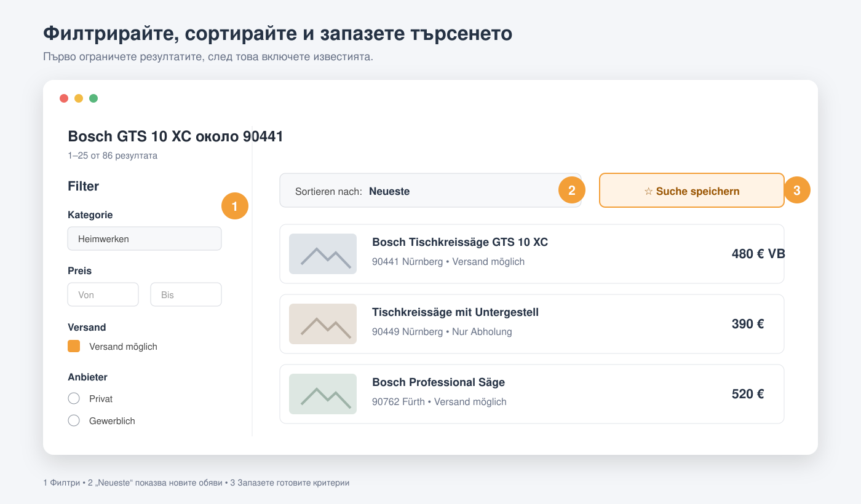The height and width of the screenshot is (504, 861).
Task: Open the Kategorie Heimwerken dropdown
Action: pos(145,238)
